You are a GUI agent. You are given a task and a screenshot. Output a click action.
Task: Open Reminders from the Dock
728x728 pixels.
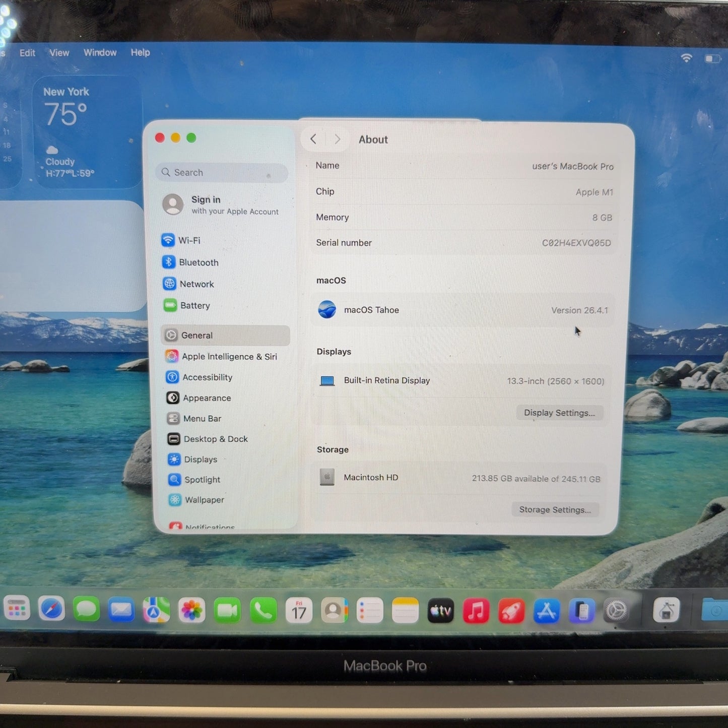[x=370, y=611]
